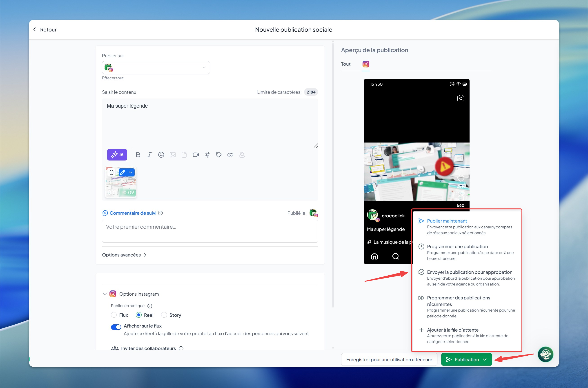Open the emoji picker
The width and height of the screenshot is (588, 388).
[x=161, y=155]
